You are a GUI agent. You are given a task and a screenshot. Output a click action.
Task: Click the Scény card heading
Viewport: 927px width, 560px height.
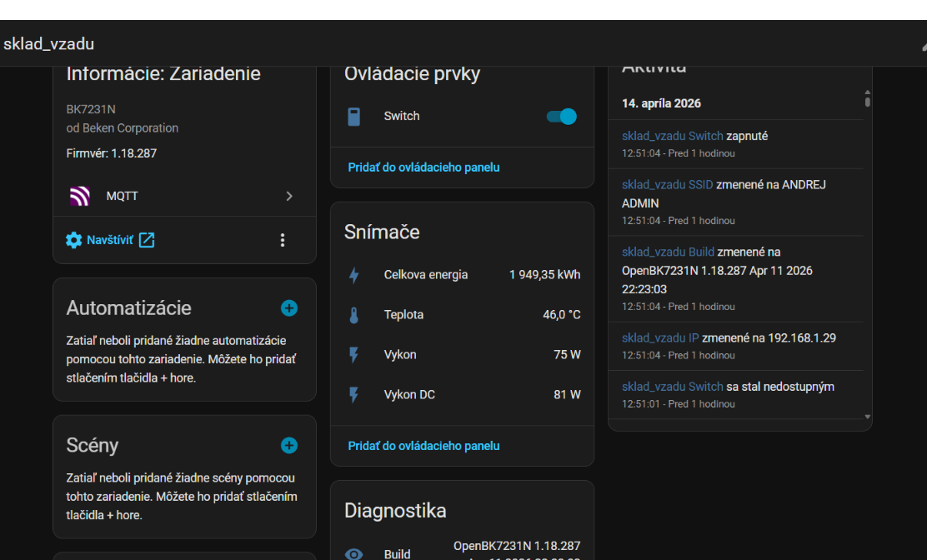[x=93, y=445]
